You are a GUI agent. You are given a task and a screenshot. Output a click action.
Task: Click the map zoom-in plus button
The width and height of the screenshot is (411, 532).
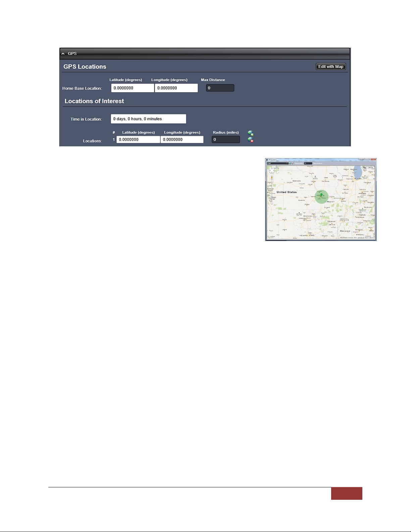272,182
